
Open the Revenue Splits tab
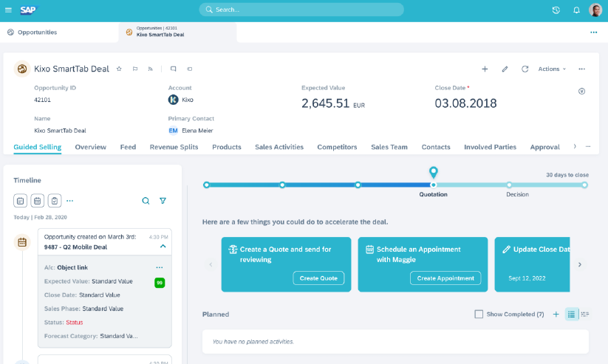[174, 147]
